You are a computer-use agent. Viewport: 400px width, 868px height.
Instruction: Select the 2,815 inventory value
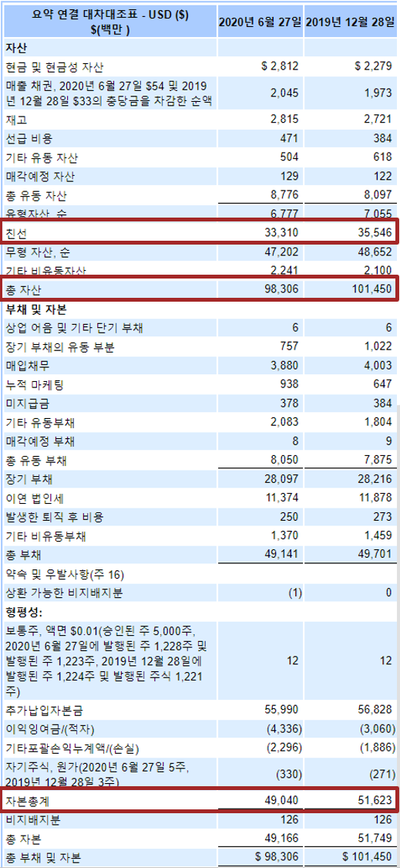click(x=285, y=119)
